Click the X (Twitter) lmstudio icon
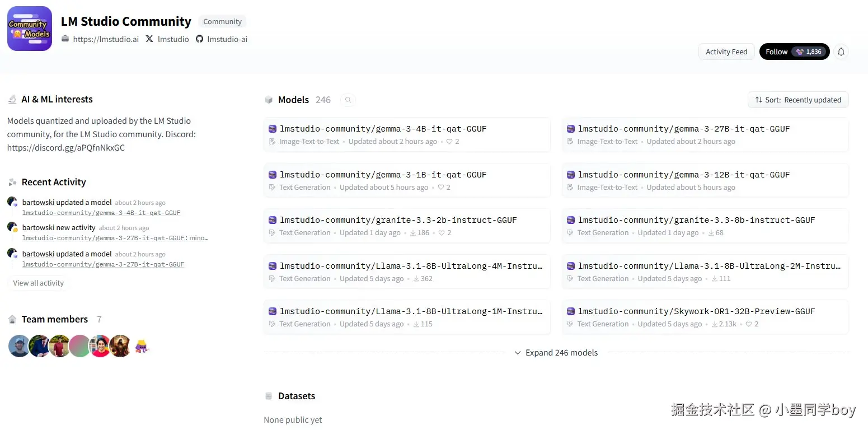The width and height of the screenshot is (868, 430). click(x=149, y=39)
